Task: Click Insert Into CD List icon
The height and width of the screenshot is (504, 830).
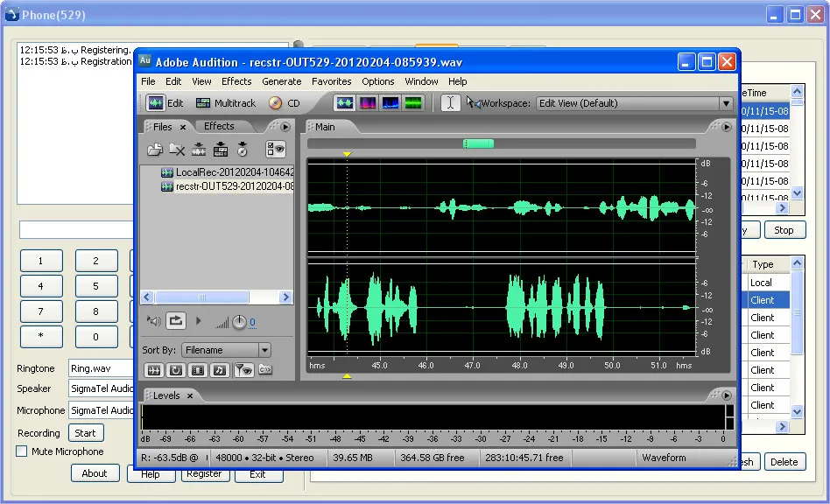Action: click(x=242, y=150)
